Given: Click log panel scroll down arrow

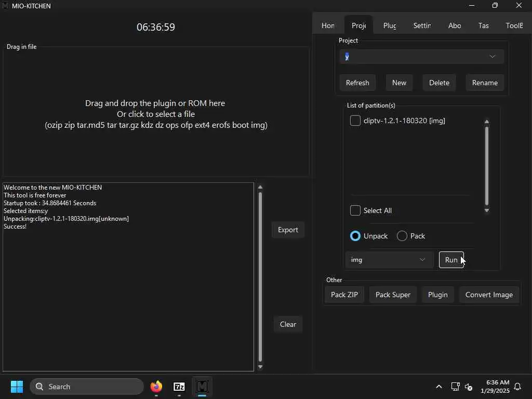Looking at the screenshot, I should [260, 367].
